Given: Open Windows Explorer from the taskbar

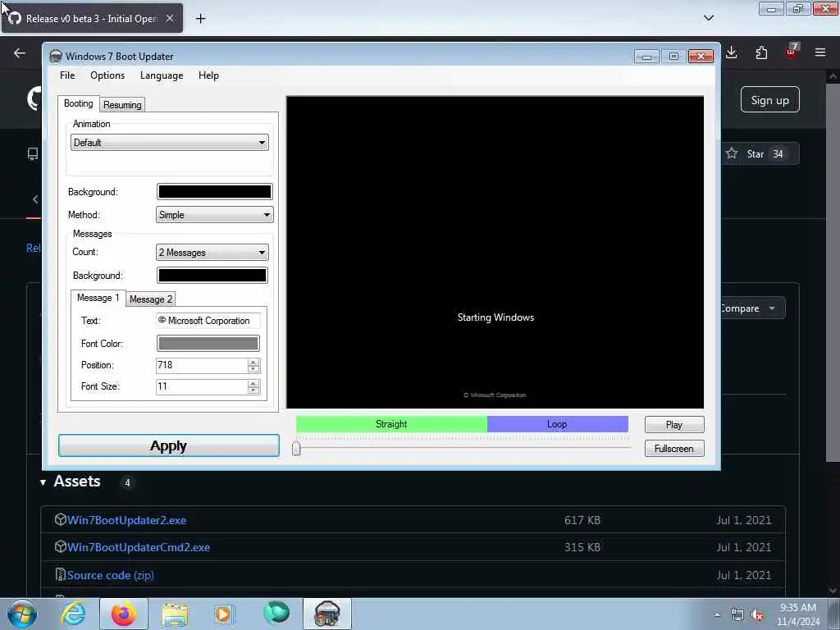Looking at the screenshot, I should 175,614.
